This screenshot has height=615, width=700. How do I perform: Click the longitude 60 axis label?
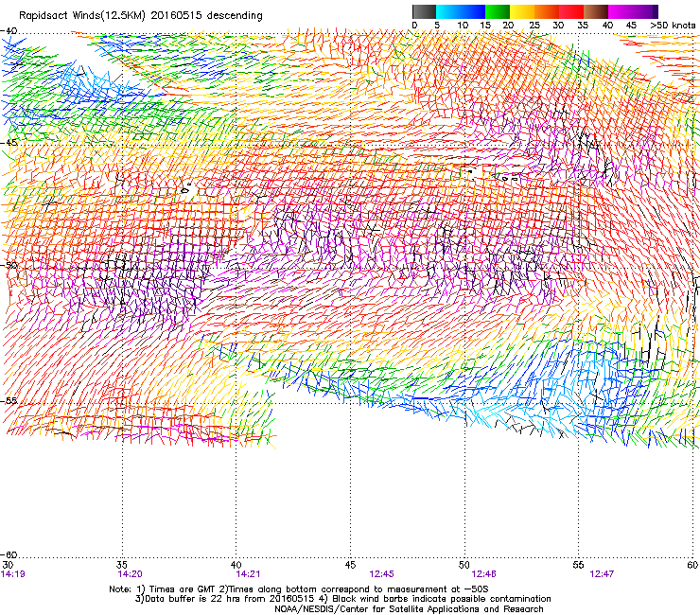692,565
